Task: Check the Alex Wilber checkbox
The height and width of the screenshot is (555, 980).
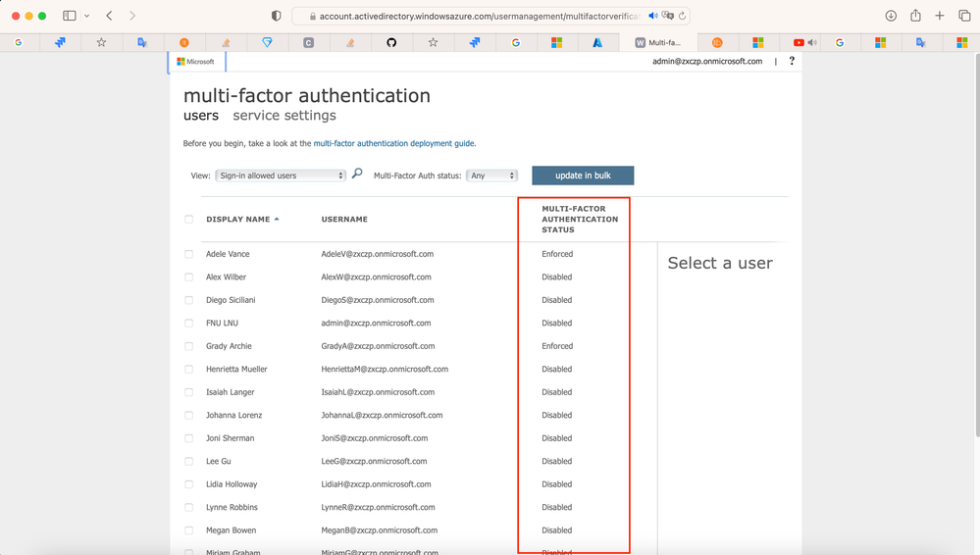Action: coord(188,277)
